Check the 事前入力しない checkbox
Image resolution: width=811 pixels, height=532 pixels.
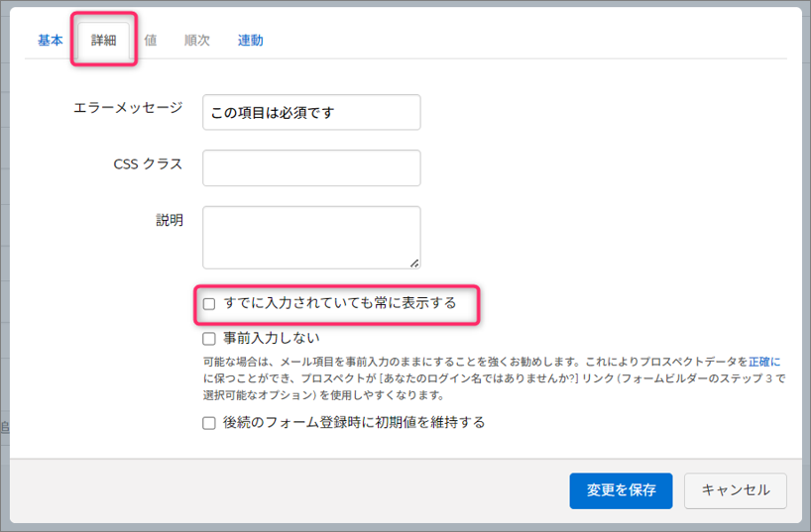pos(209,339)
